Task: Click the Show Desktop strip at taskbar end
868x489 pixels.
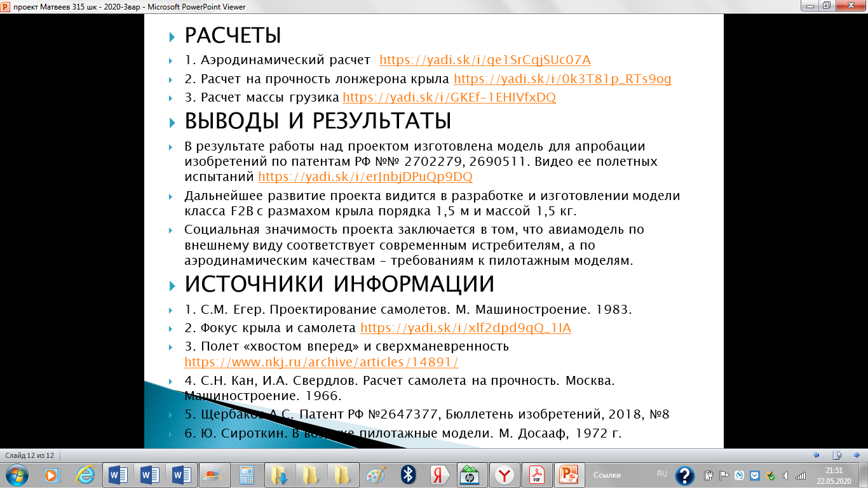Action: pos(864,475)
